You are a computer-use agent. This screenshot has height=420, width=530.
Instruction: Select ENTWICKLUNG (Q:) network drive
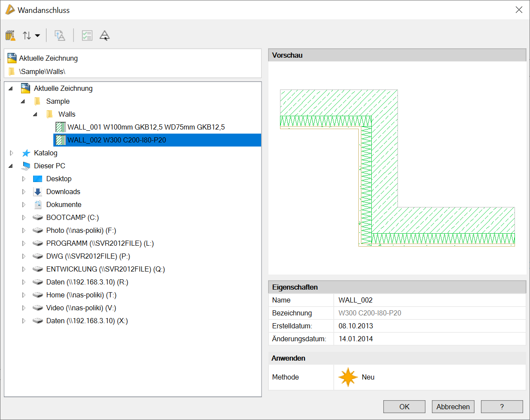pos(105,269)
